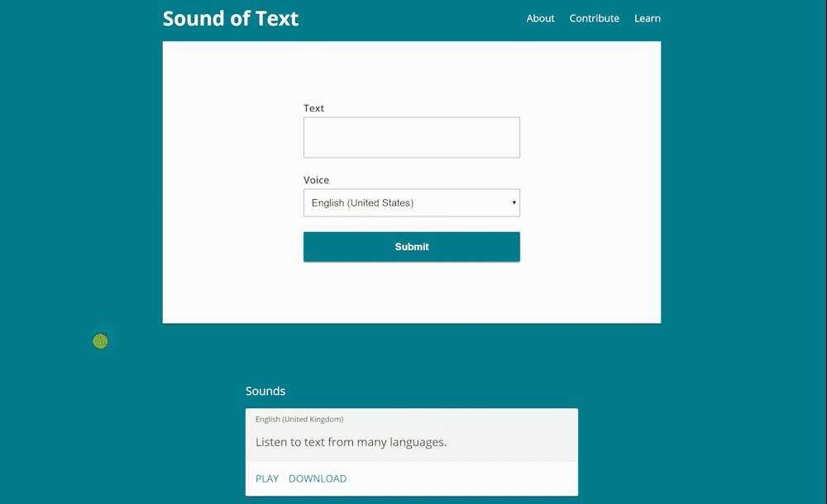Open the About page link

540,18
